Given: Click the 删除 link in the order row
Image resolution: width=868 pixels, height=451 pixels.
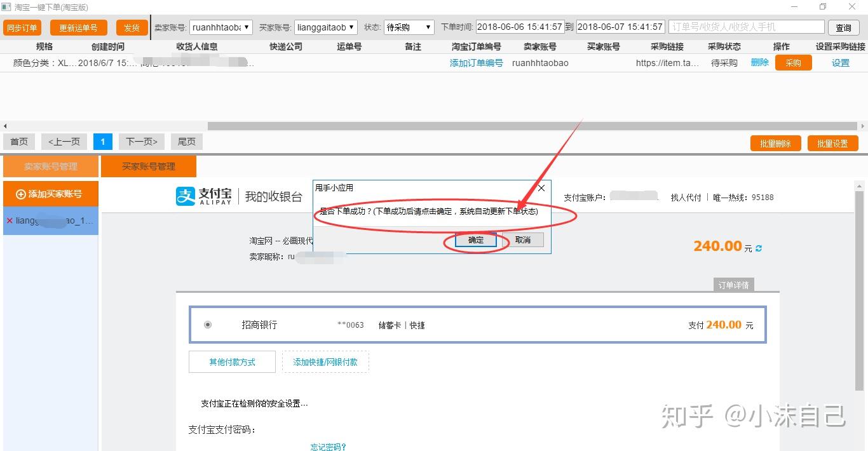Looking at the screenshot, I should 759,62.
